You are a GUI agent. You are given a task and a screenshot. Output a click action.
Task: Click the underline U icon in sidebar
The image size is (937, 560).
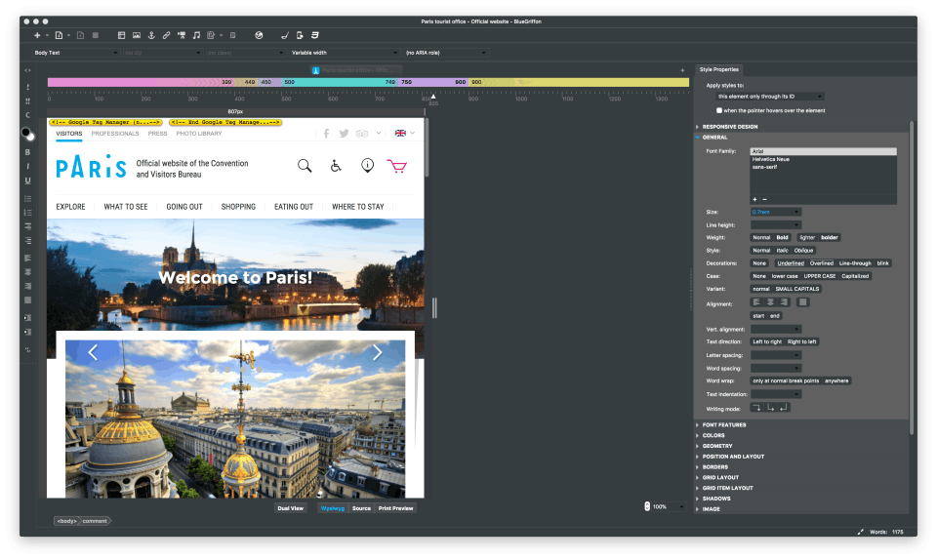(x=27, y=180)
